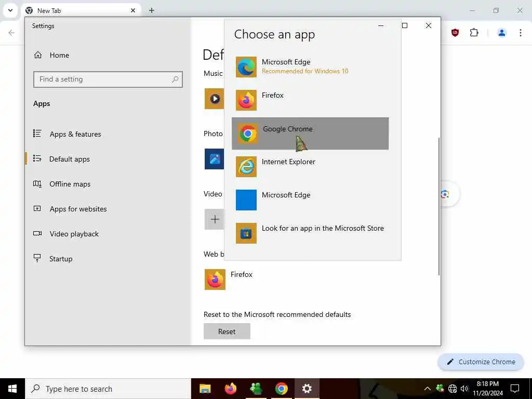
Task: Click the Customize Chrome button
Action: [481, 362]
